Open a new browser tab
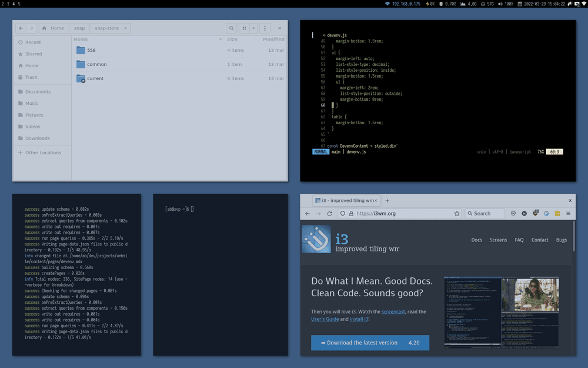 tap(387, 201)
